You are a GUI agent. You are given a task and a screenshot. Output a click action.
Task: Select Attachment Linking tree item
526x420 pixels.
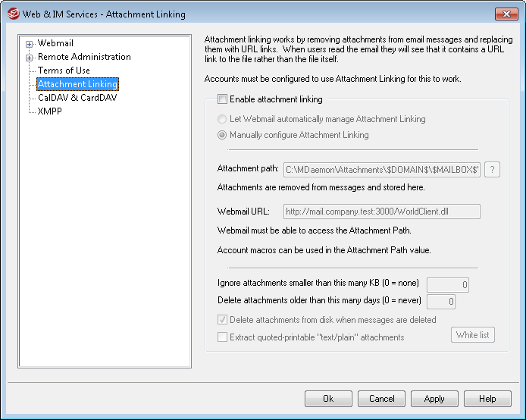[x=77, y=84]
